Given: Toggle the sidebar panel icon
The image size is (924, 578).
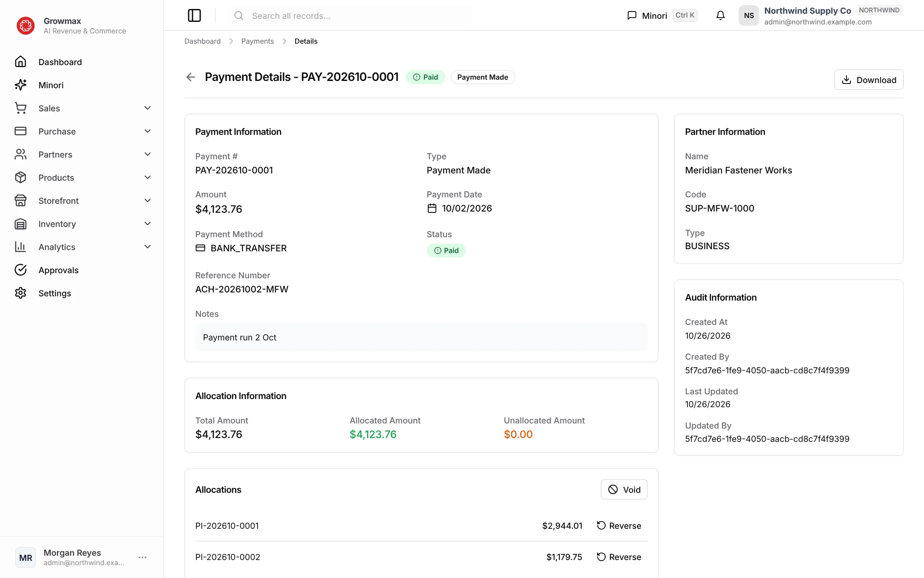Looking at the screenshot, I should click(x=194, y=15).
